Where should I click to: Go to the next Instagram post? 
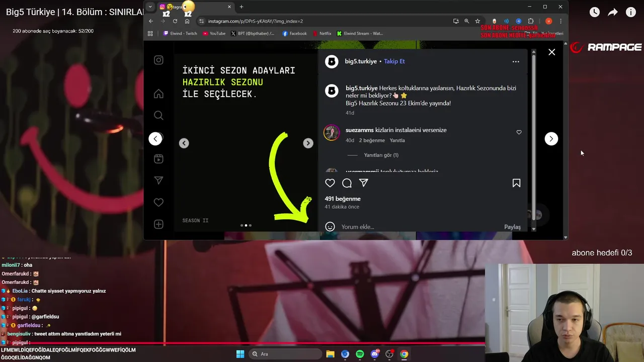551,139
